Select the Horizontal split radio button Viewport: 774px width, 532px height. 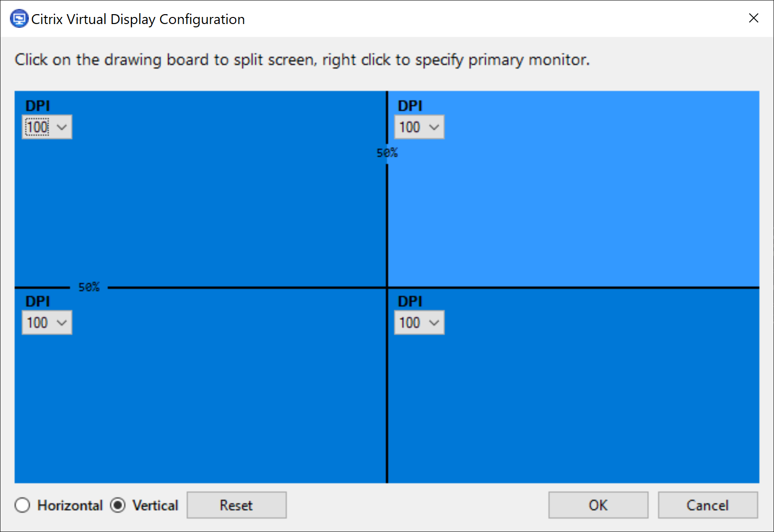point(23,505)
